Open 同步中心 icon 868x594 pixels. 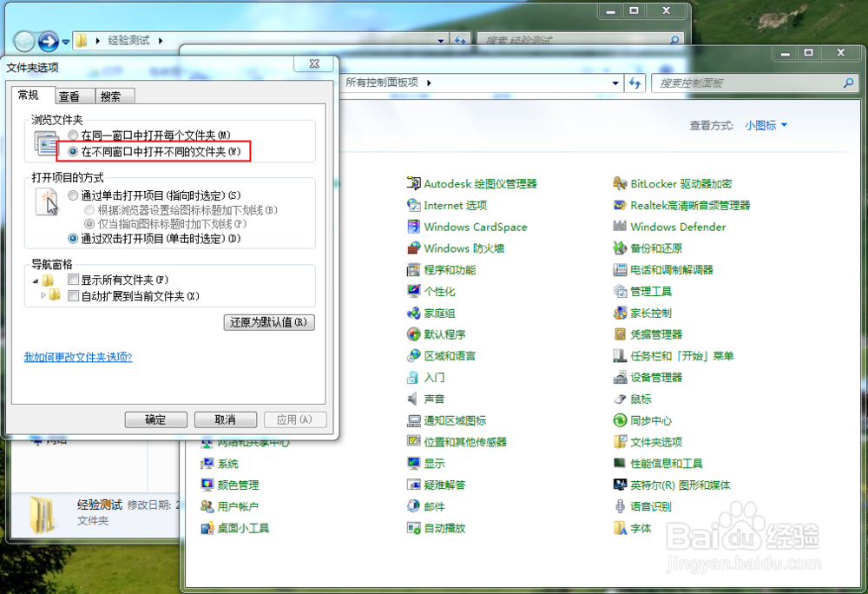[620, 420]
